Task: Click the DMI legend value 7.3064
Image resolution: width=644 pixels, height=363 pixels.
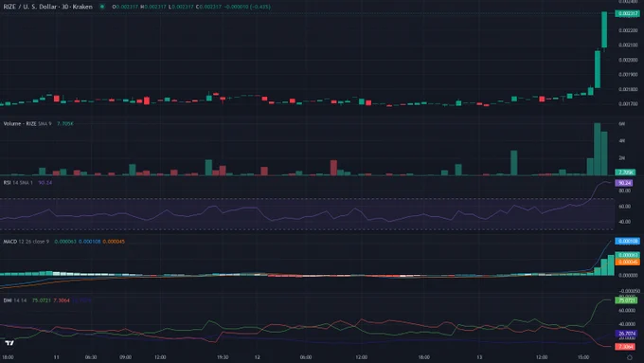Action: point(62,300)
